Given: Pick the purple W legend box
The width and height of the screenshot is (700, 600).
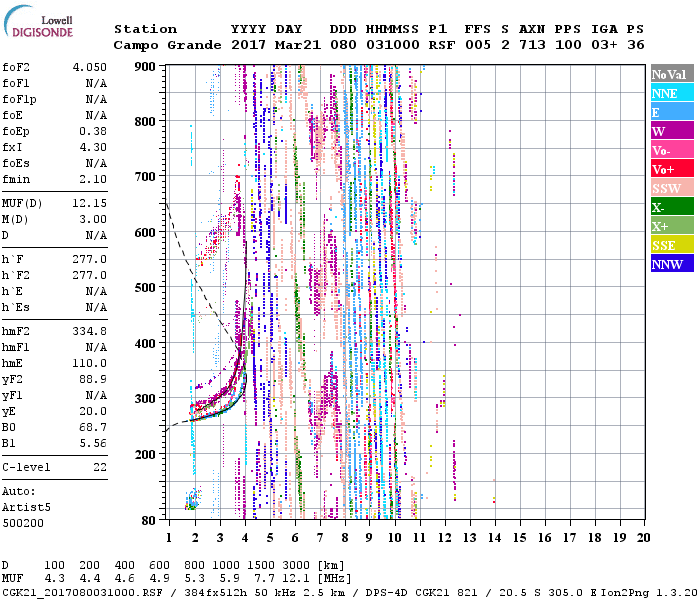Looking at the screenshot, I should pyautogui.click(x=671, y=131).
